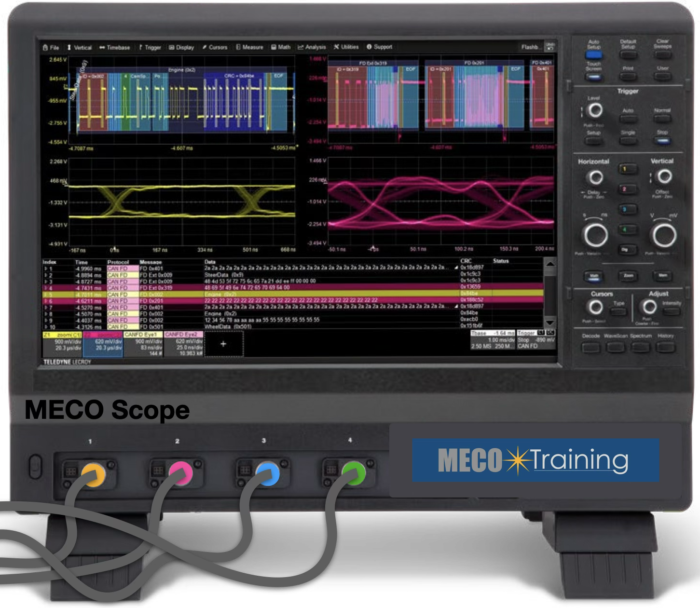Open the File menu
Image resolution: width=700 pixels, height=608 pixels.
click(x=51, y=47)
